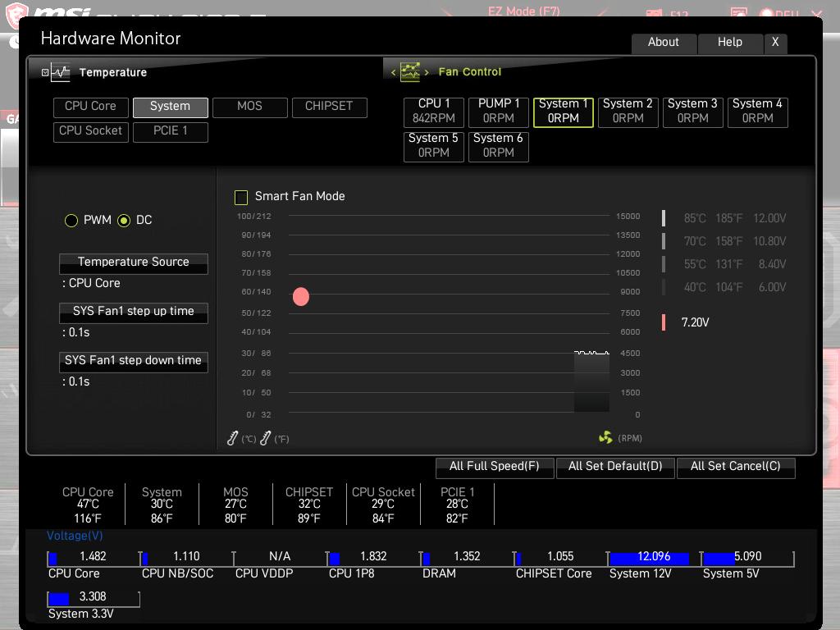This screenshot has height=630, width=840.
Task: Click the Celsius thermometer icon
Action: coord(232,438)
